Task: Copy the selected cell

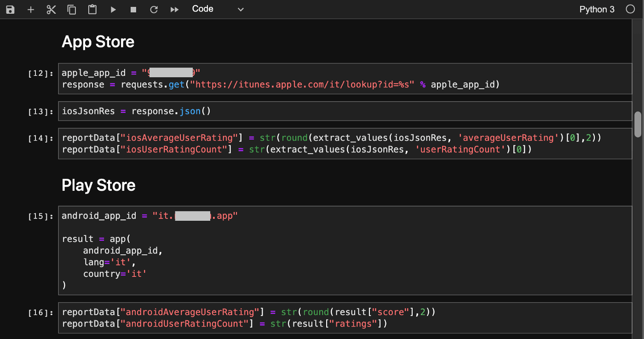Action: [x=72, y=9]
